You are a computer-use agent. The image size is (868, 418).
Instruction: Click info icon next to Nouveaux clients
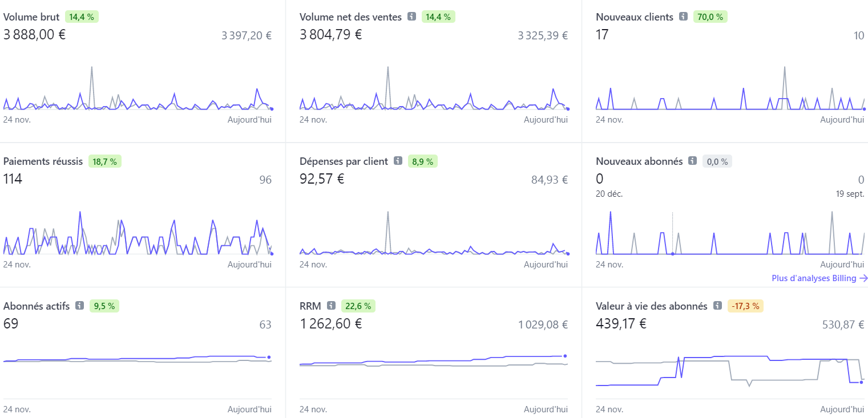[x=683, y=17]
